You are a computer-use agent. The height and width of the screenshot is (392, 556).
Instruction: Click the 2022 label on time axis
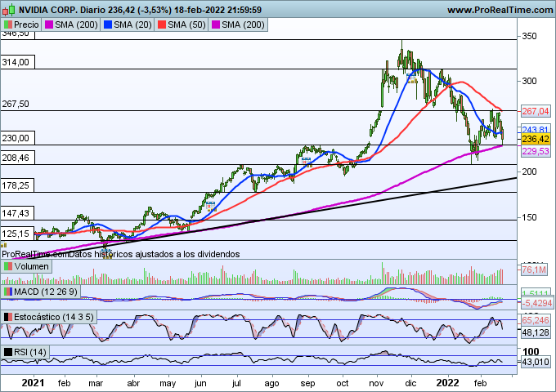tap(447, 383)
